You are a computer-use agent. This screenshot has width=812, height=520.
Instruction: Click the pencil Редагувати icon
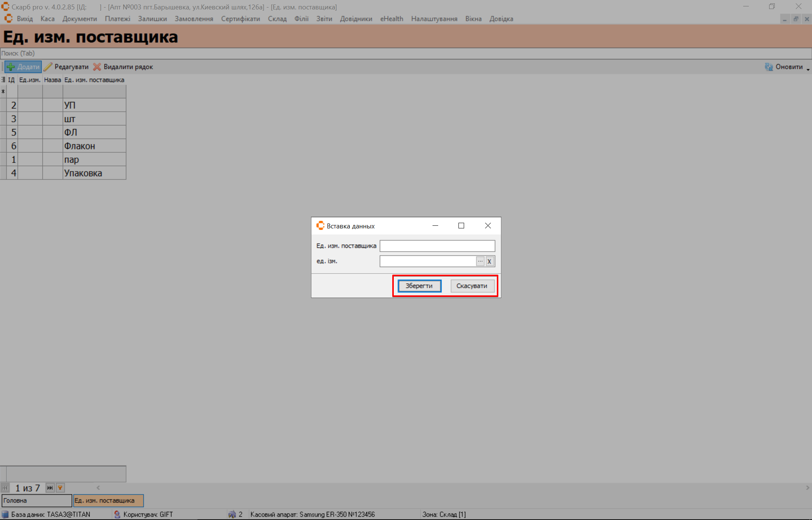coord(48,67)
